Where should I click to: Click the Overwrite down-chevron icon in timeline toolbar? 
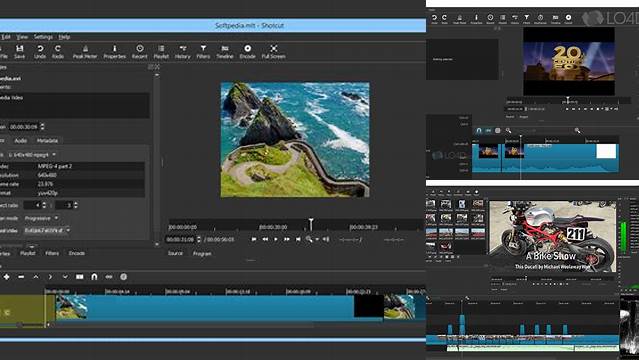(65, 277)
